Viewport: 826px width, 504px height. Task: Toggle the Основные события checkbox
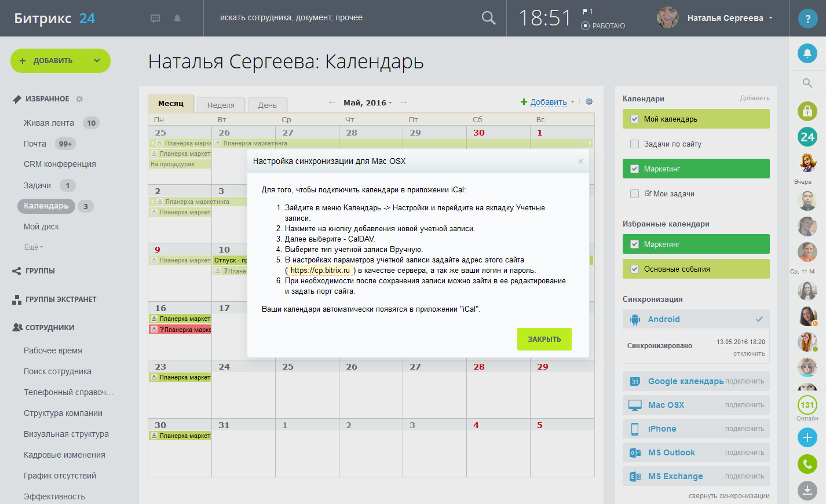pyautogui.click(x=634, y=269)
